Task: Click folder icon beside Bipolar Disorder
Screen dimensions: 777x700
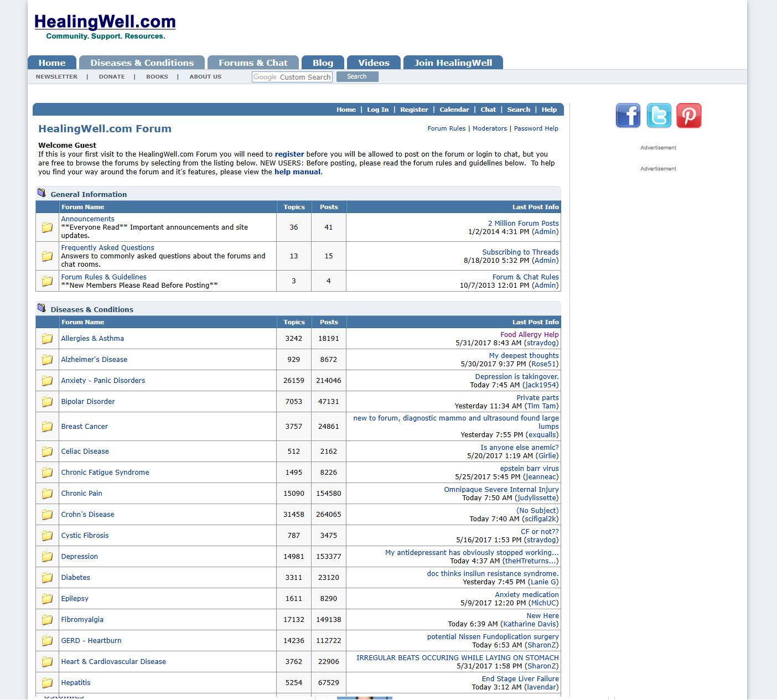Action: click(47, 402)
